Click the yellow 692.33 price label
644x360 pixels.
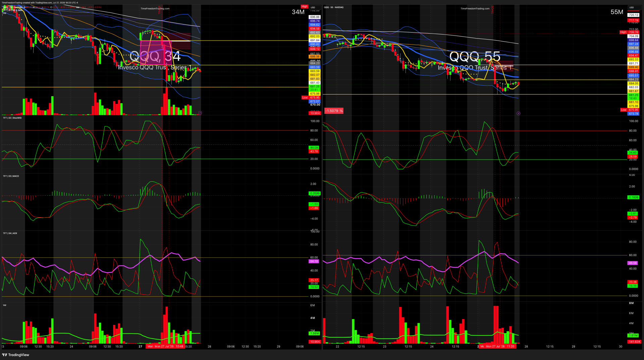pyautogui.click(x=634, y=60)
